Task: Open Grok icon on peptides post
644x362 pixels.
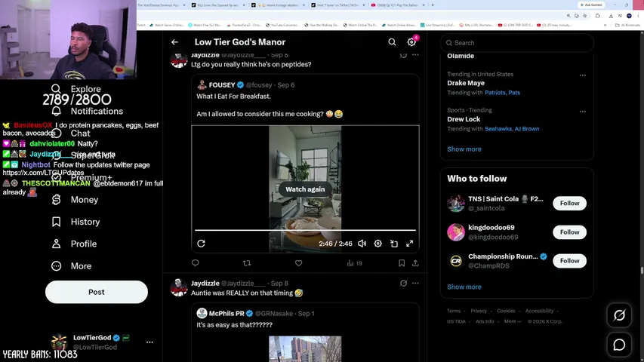Action: tap(403, 54)
